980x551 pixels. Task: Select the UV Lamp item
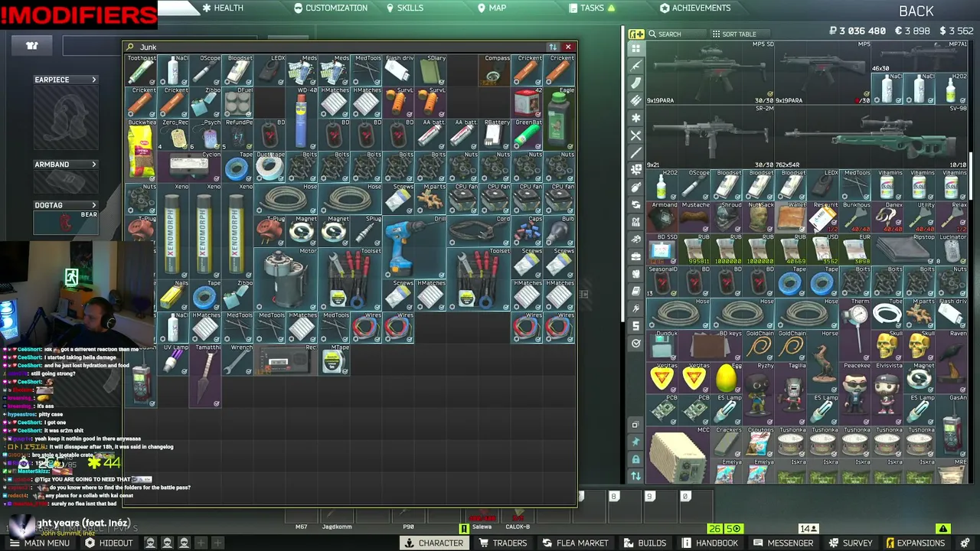(x=173, y=360)
